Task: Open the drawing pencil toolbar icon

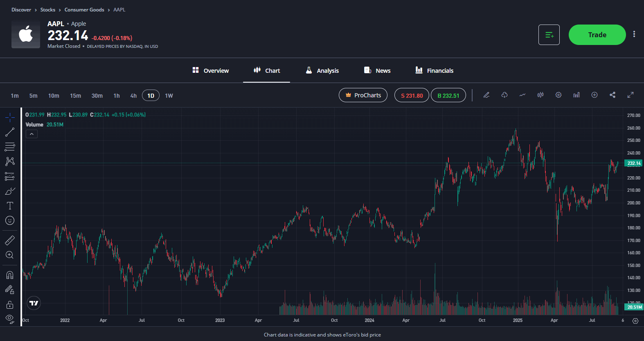Action: pyautogui.click(x=486, y=95)
